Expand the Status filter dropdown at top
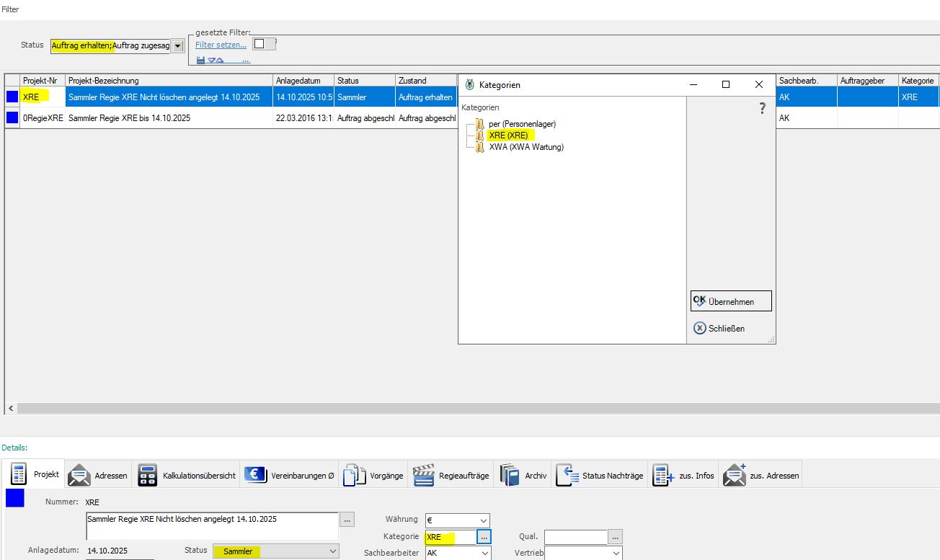This screenshot has height=560, width=940. click(x=178, y=46)
